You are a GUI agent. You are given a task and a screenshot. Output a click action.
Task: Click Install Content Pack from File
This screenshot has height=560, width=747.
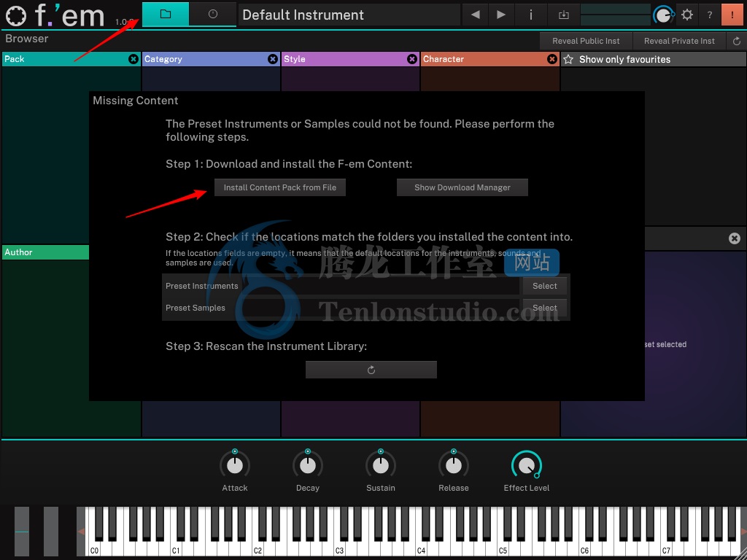pos(280,187)
